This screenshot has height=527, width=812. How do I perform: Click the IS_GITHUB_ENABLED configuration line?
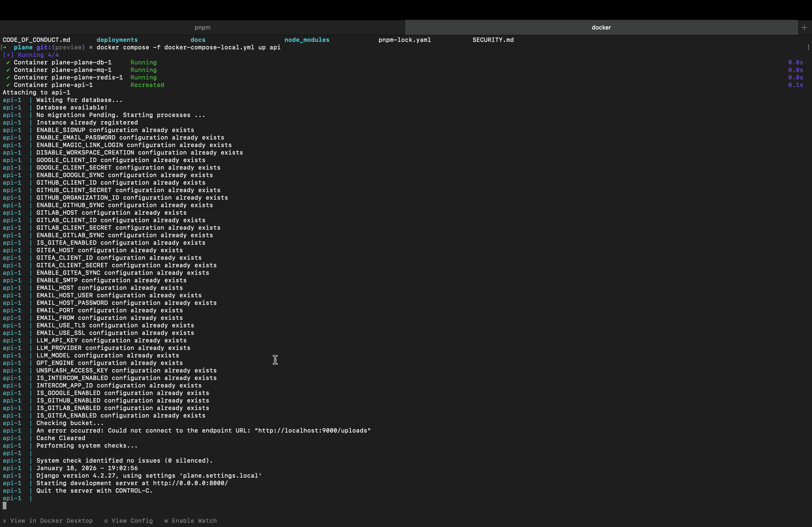(x=122, y=400)
